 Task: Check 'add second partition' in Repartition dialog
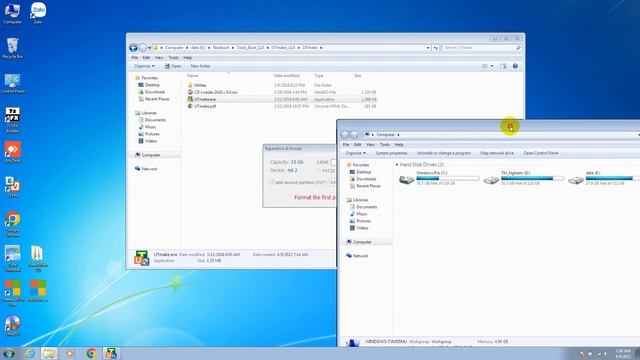pyautogui.click(x=272, y=182)
